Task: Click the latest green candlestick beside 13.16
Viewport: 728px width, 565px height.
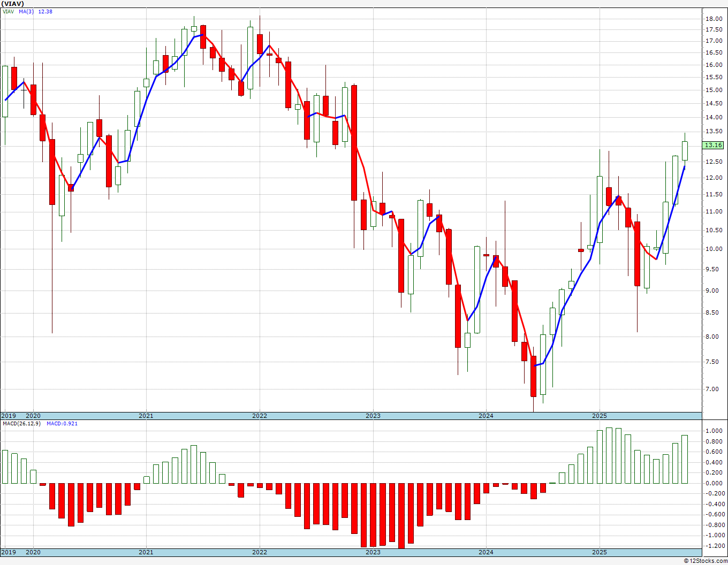Action: (685, 150)
